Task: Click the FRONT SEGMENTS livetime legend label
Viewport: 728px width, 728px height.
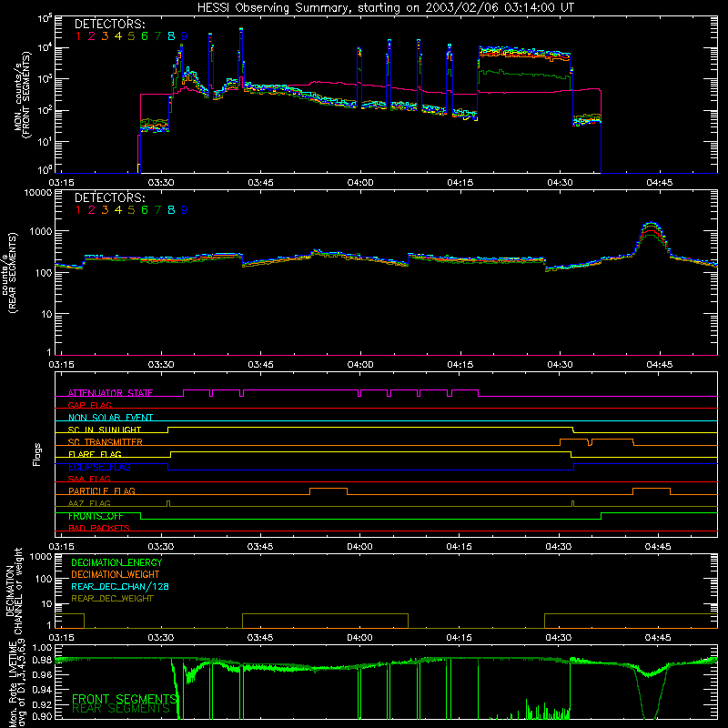Action: click(125, 699)
